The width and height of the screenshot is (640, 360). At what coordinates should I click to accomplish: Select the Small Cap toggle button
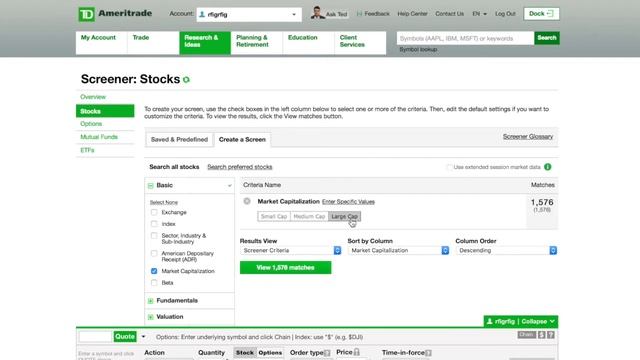point(274,216)
